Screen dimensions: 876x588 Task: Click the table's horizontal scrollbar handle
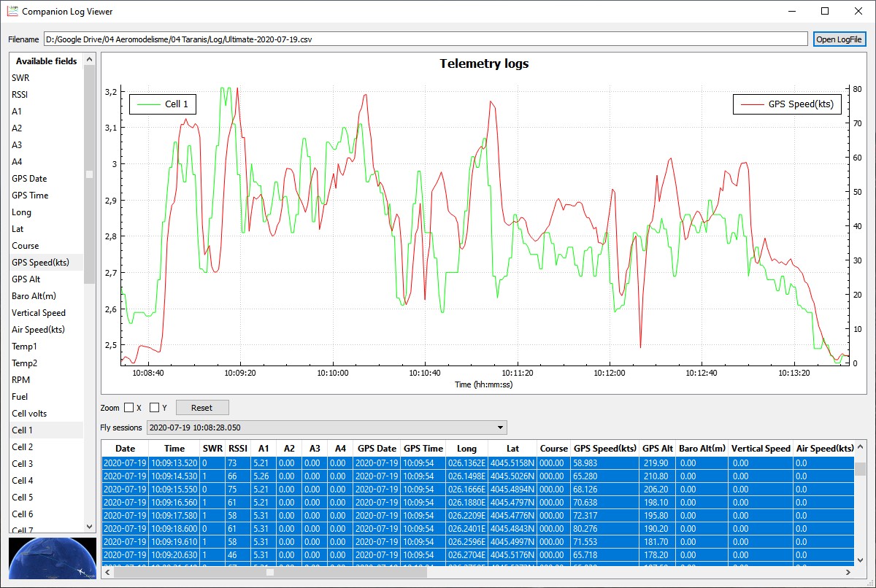click(269, 573)
